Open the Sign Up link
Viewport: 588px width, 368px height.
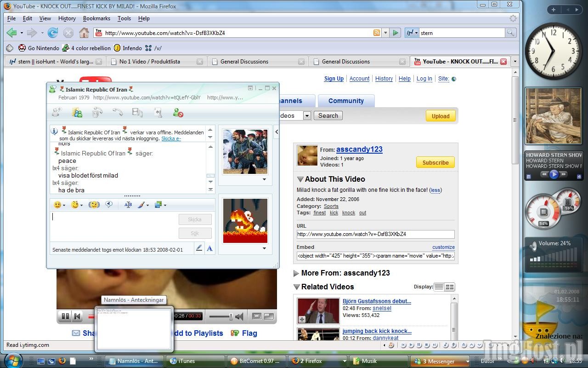[x=334, y=79]
